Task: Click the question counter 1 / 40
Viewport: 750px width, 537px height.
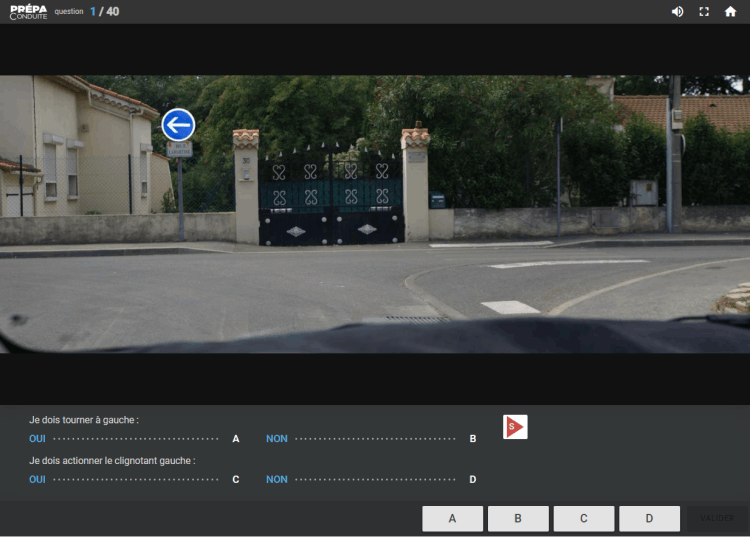Action: click(x=104, y=12)
